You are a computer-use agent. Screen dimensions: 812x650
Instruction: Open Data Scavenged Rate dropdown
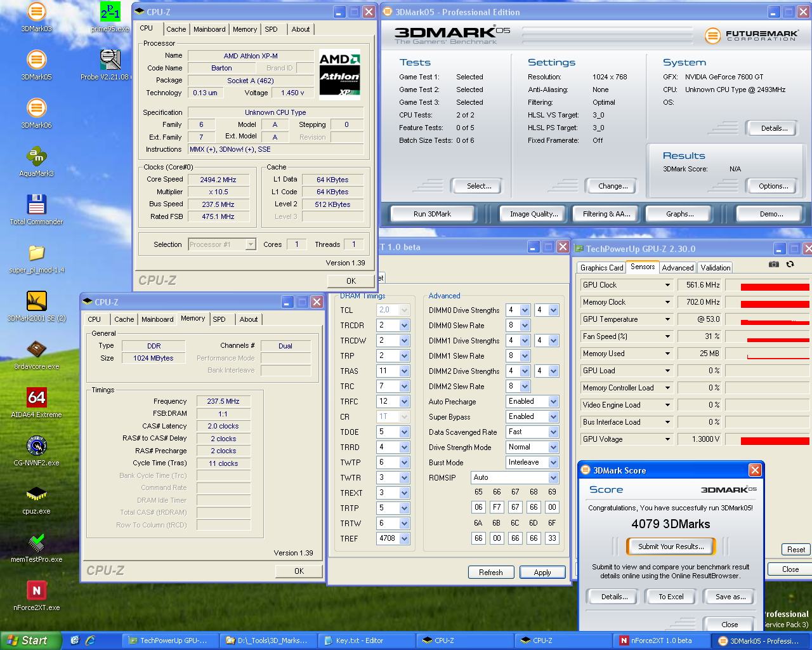553,432
